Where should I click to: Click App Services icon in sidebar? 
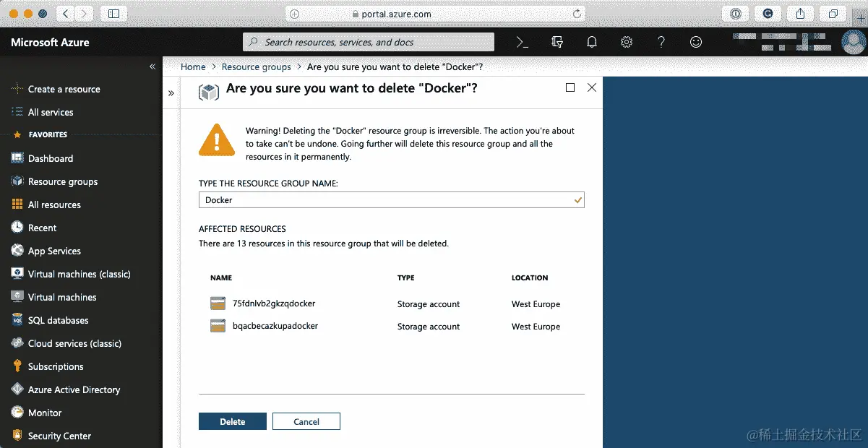click(x=17, y=251)
